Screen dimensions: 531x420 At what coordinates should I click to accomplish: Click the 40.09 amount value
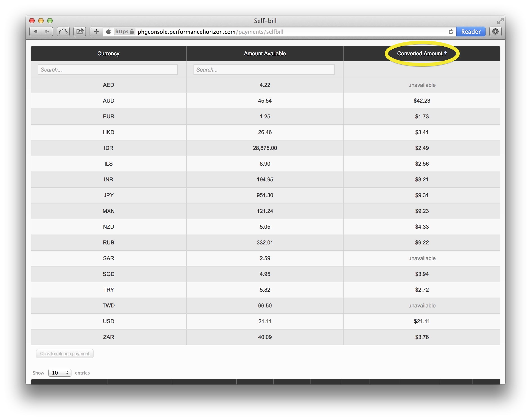(265, 337)
